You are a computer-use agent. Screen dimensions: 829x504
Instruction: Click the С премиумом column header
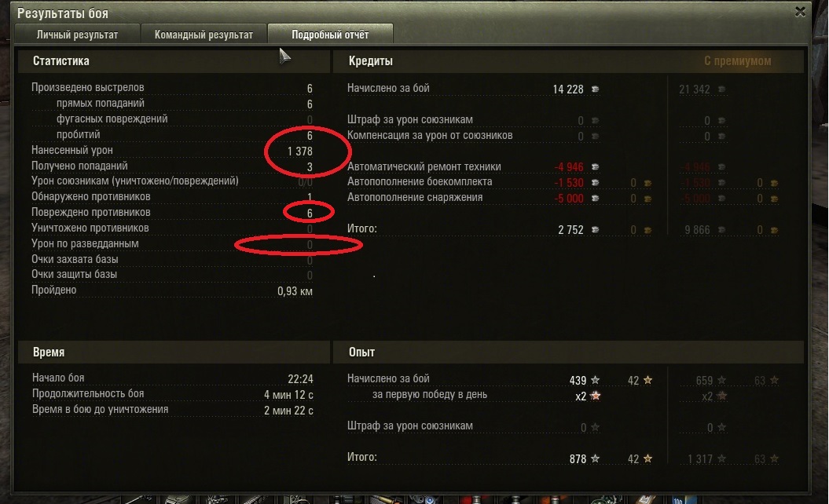[x=738, y=60]
